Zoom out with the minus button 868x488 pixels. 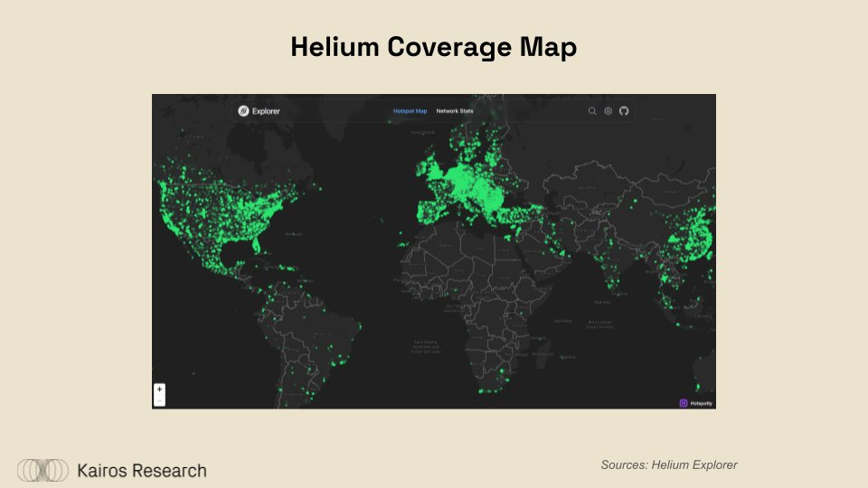click(159, 400)
